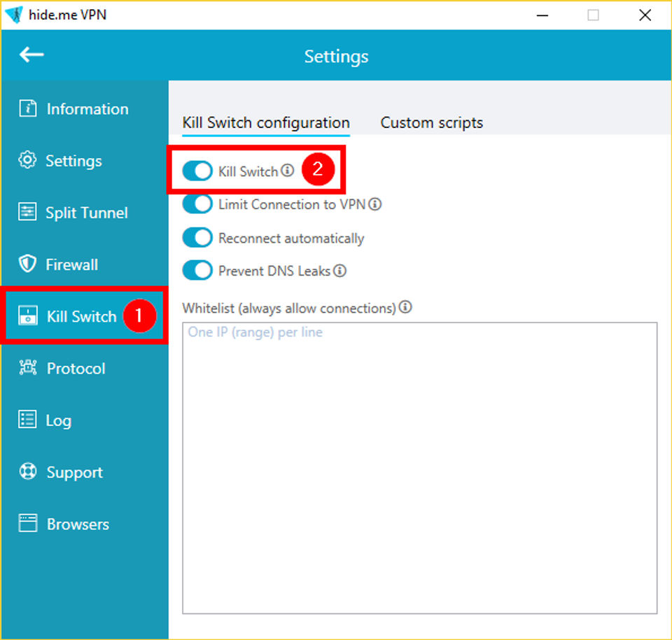
Task: Open the Kill Switch configuration tab
Action: tap(266, 123)
